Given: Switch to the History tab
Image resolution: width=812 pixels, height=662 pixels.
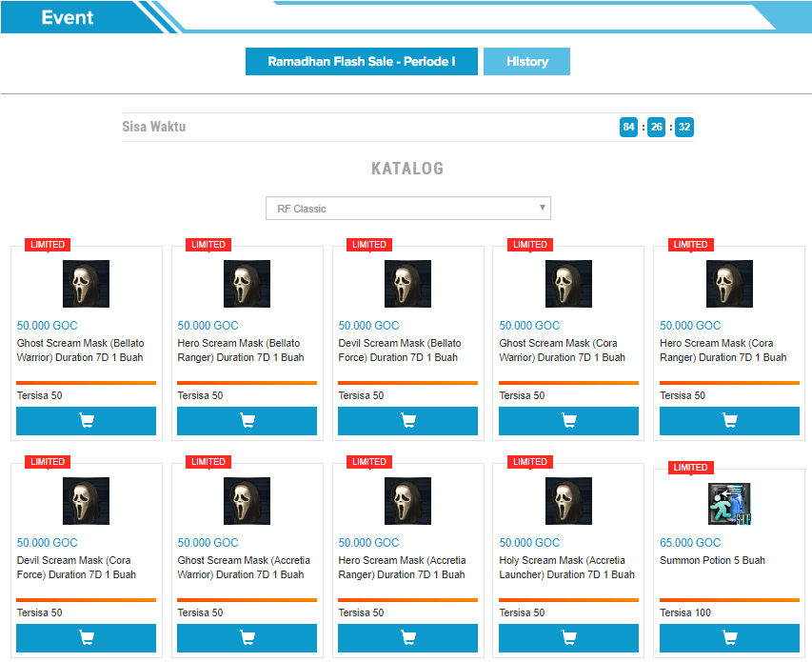Looking at the screenshot, I should 526,62.
